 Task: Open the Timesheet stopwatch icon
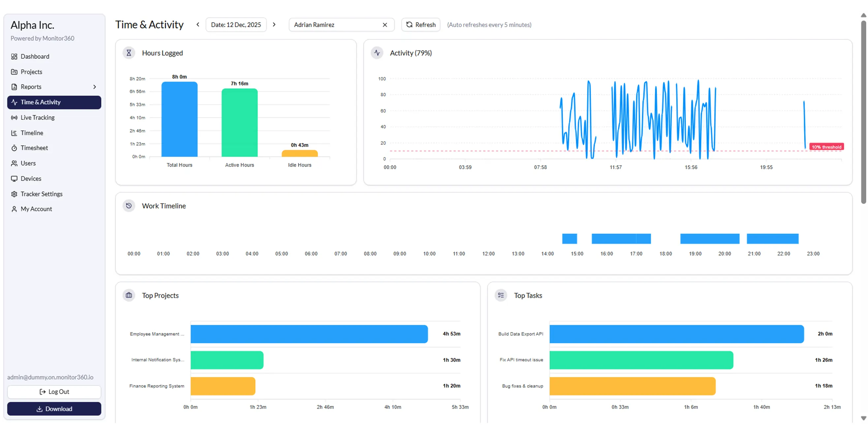click(14, 148)
